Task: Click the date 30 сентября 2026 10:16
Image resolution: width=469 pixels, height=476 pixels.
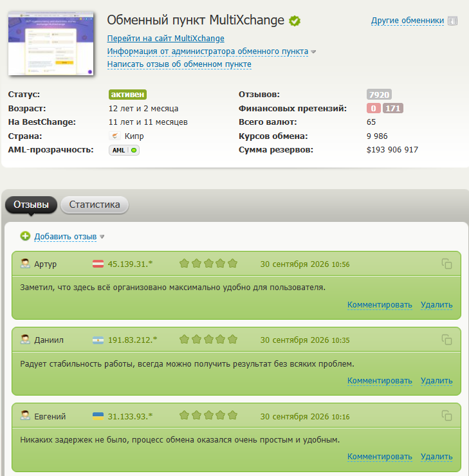Action: pyautogui.click(x=305, y=416)
